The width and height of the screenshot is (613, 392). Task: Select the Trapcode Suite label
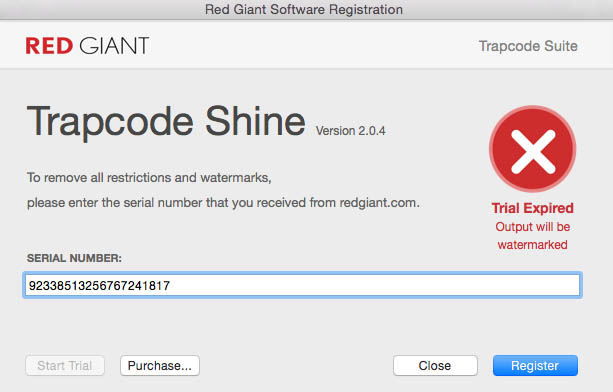[528, 46]
